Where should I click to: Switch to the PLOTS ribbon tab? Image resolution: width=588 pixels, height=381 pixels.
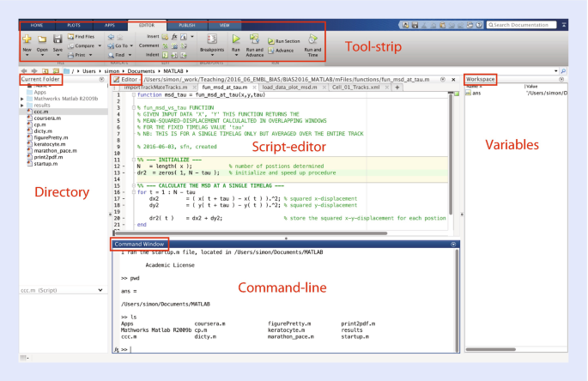pyautogui.click(x=74, y=25)
